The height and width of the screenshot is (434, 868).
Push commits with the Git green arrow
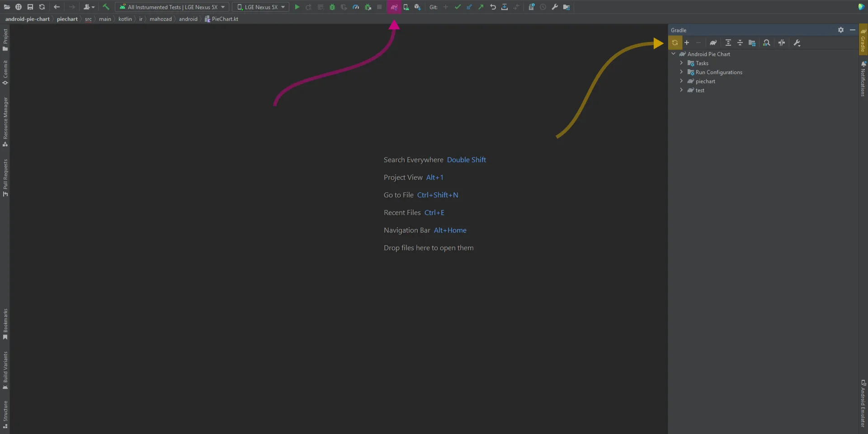(x=481, y=7)
